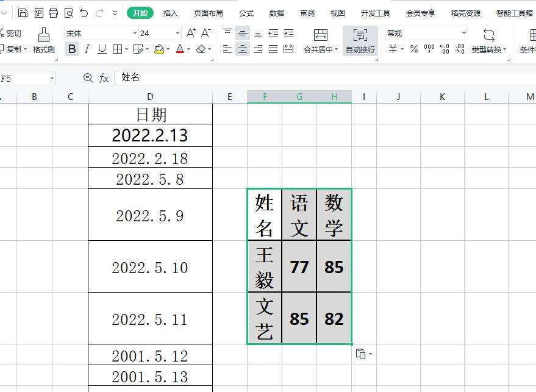
Task: Open the 开发工具 ribbon tab
Action: pyautogui.click(x=376, y=13)
